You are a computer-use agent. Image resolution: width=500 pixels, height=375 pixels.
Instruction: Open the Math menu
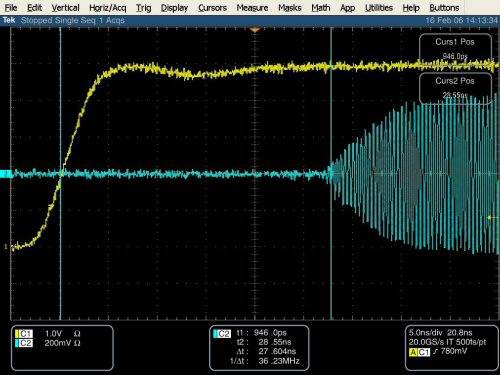321,8
